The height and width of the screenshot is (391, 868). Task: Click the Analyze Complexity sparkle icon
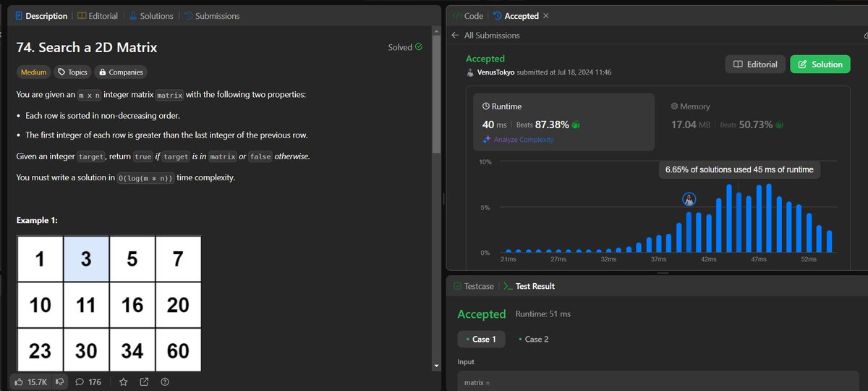click(x=486, y=139)
